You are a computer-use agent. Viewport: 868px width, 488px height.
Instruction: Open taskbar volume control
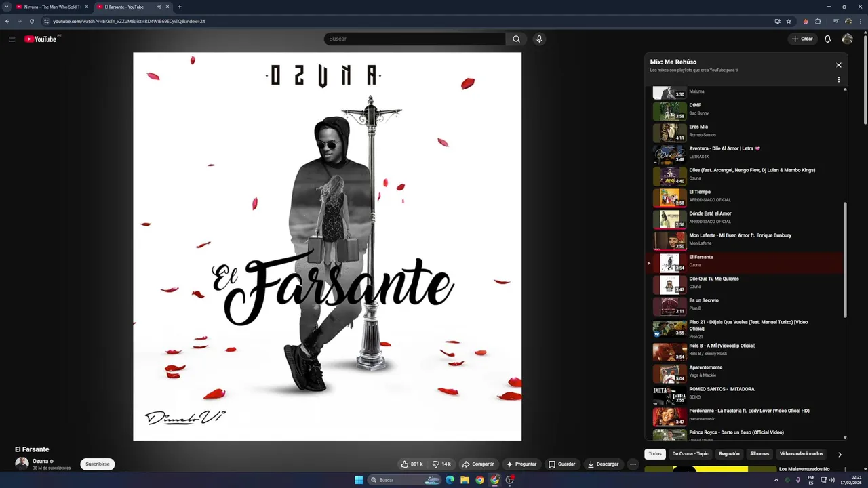click(x=832, y=480)
